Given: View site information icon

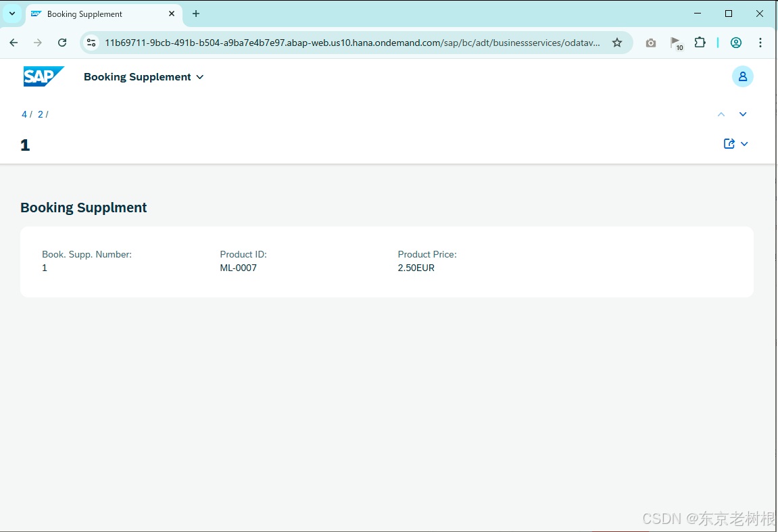Looking at the screenshot, I should [91, 43].
